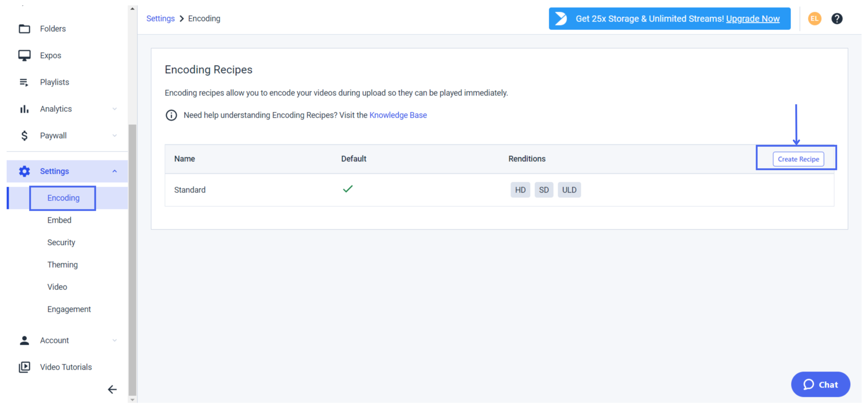Open the Knowledge Base link

coord(398,115)
